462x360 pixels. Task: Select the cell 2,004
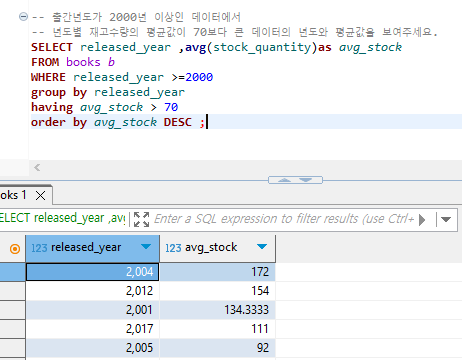(93, 272)
